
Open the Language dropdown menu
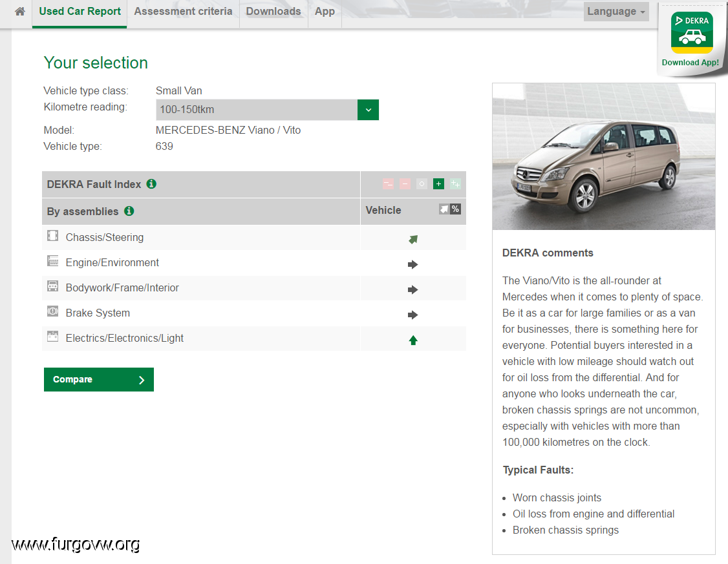(x=616, y=12)
